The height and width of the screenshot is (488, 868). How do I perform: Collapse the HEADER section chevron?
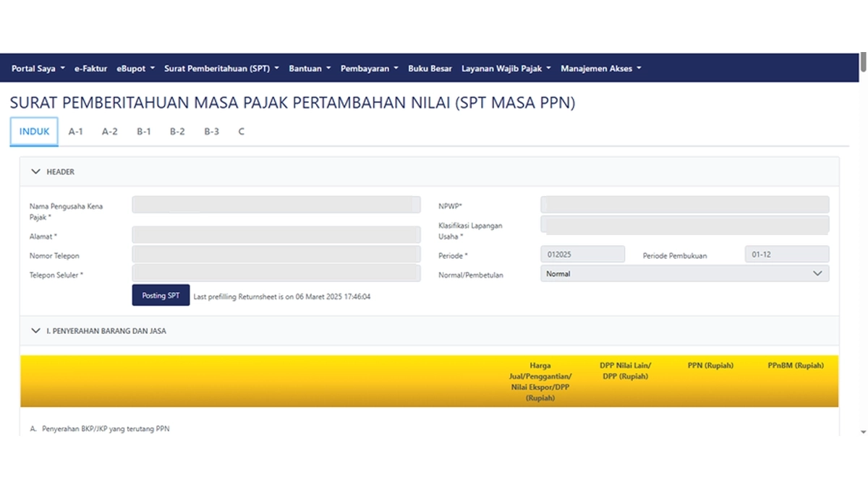[36, 172]
